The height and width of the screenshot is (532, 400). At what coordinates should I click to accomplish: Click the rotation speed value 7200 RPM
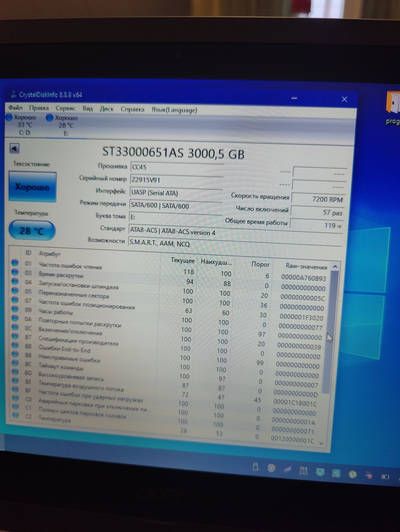(x=318, y=199)
